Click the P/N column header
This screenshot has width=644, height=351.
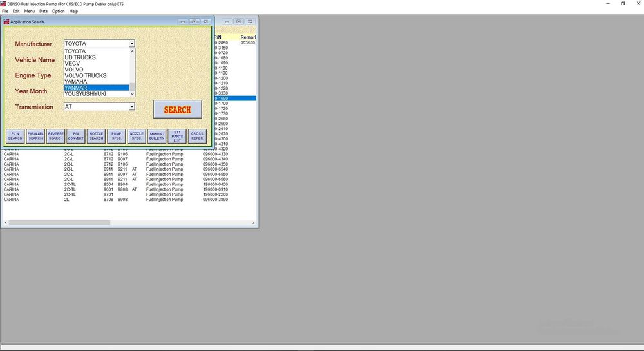coord(218,37)
